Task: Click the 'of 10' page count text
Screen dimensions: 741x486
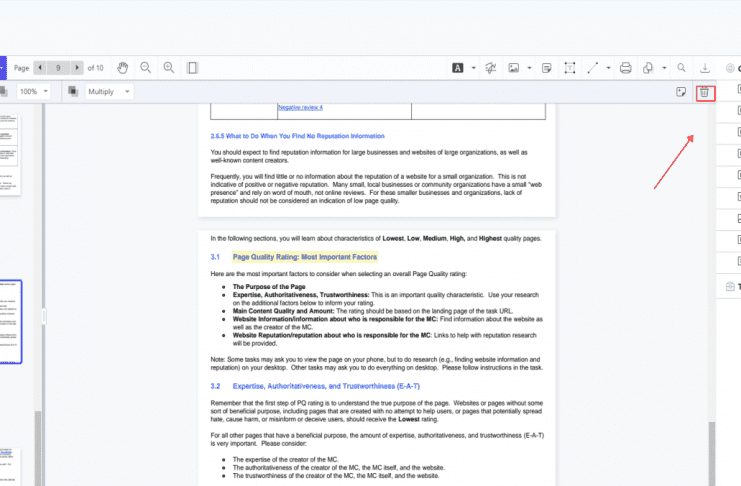Action: click(95, 68)
